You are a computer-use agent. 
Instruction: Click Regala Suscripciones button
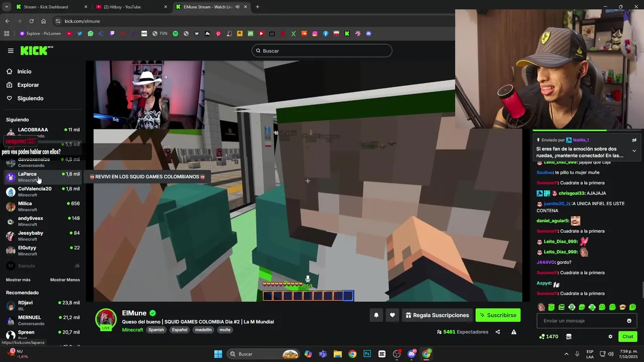click(x=437, y=315)
